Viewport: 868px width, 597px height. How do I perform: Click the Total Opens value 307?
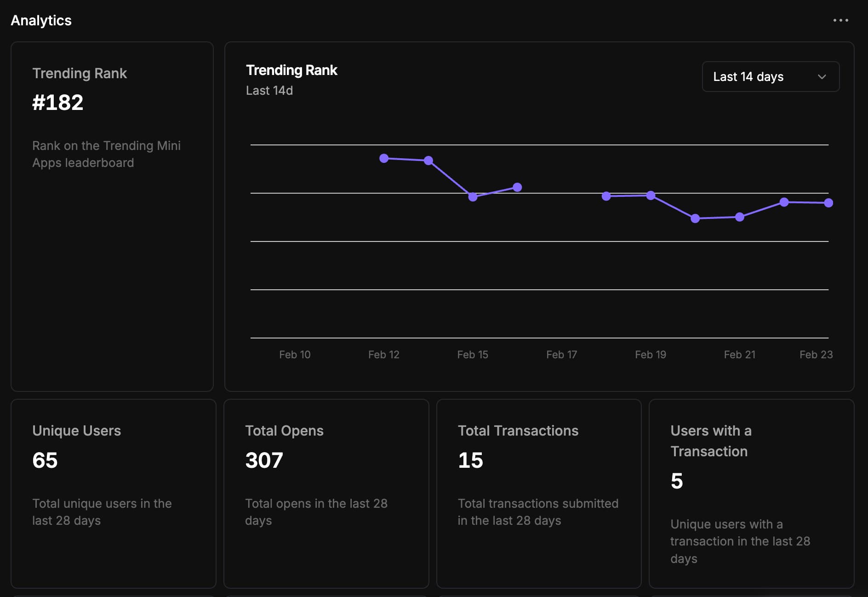(264, 460)
